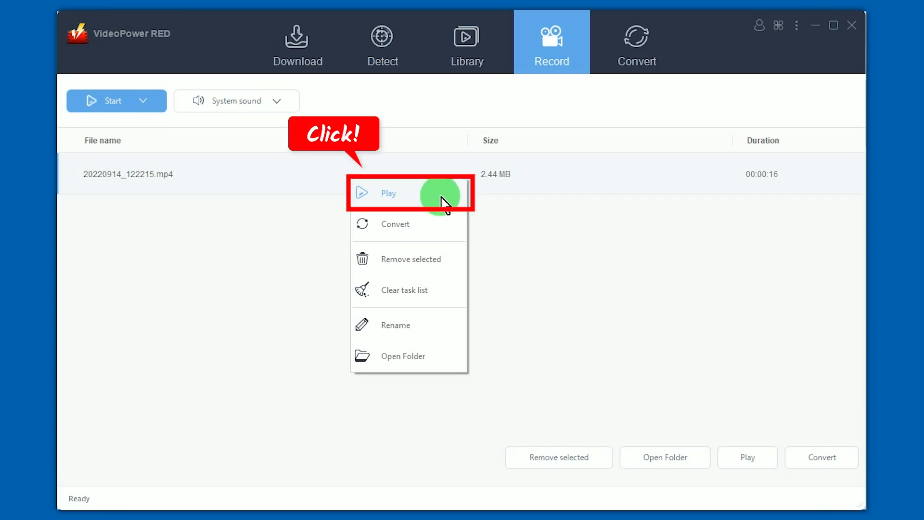This screenshot has height=520, width=924.
Task: Click the VideoPower RED logo icon
Action: click(77, 33)
